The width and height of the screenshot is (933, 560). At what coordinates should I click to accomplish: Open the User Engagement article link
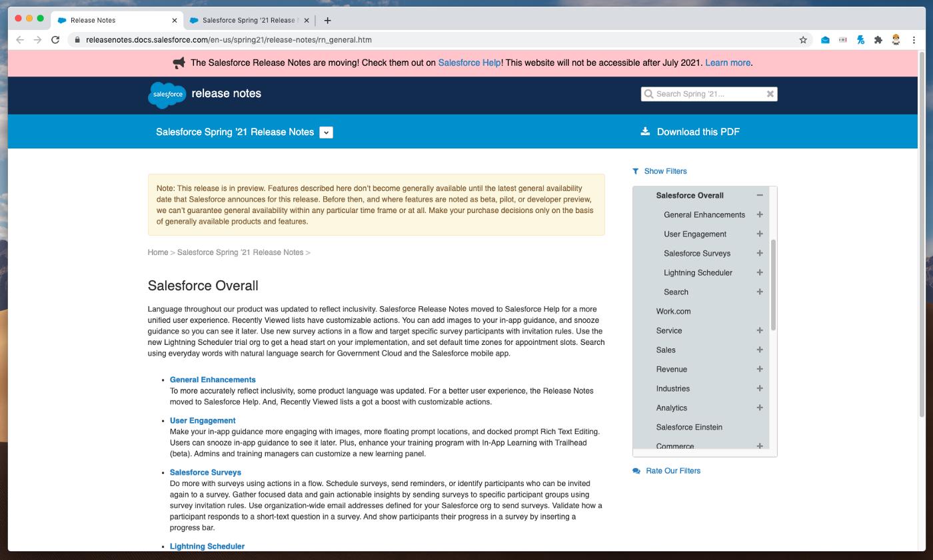pyautogui.click(x=203, y=420)
